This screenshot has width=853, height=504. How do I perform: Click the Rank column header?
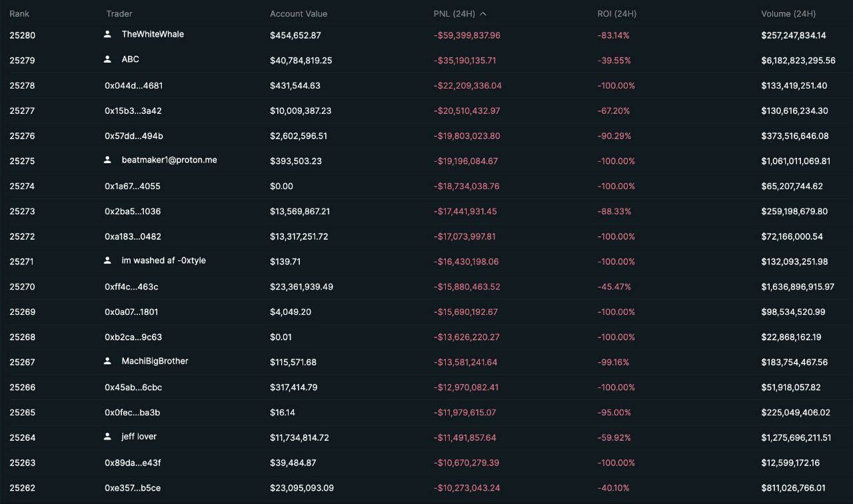point(19,14)
